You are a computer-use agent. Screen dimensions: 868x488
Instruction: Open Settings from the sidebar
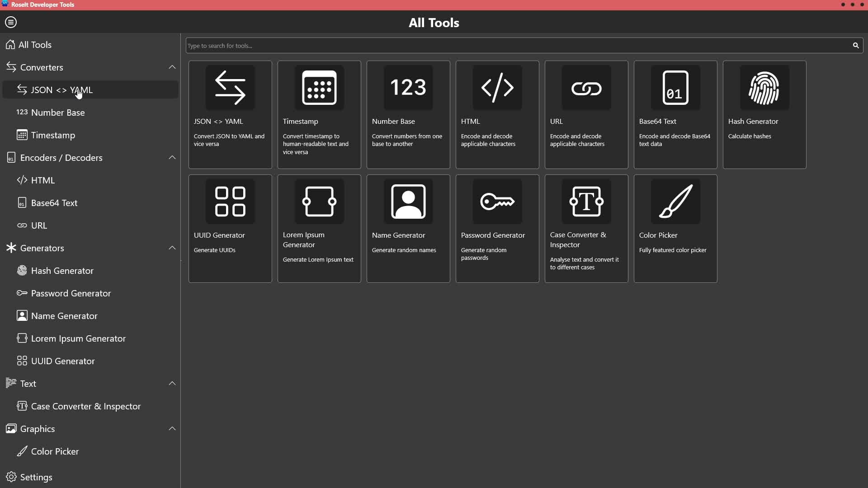point(36,477)
